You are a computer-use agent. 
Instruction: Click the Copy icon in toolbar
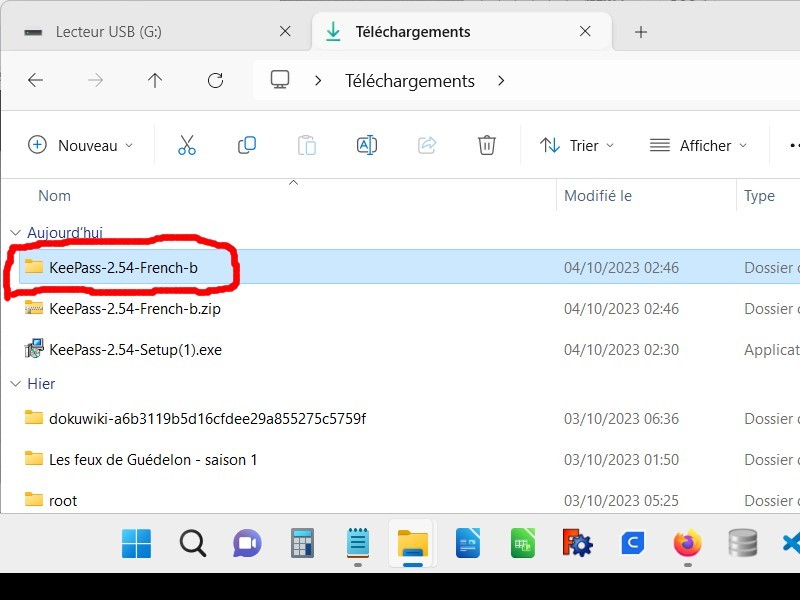click(x=247, y=145)
